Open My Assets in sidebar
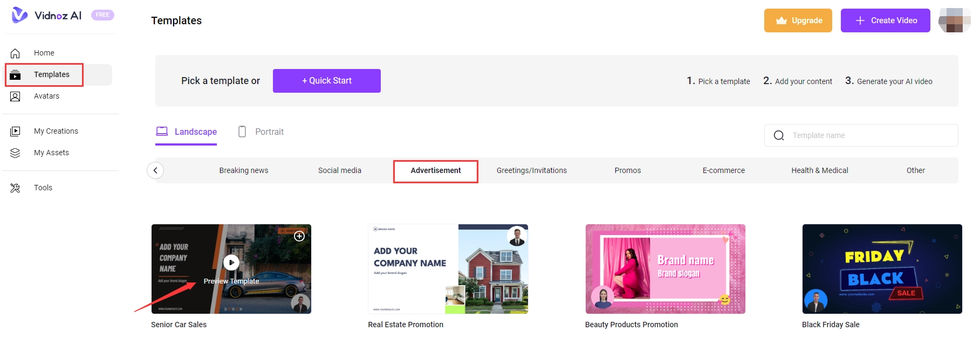Screen dimensions: 980x338 [51, 153]
